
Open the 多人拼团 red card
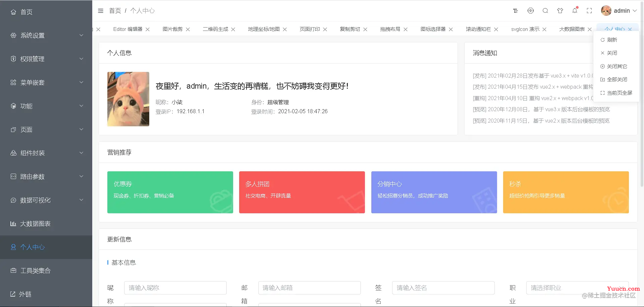coord(302,192)
